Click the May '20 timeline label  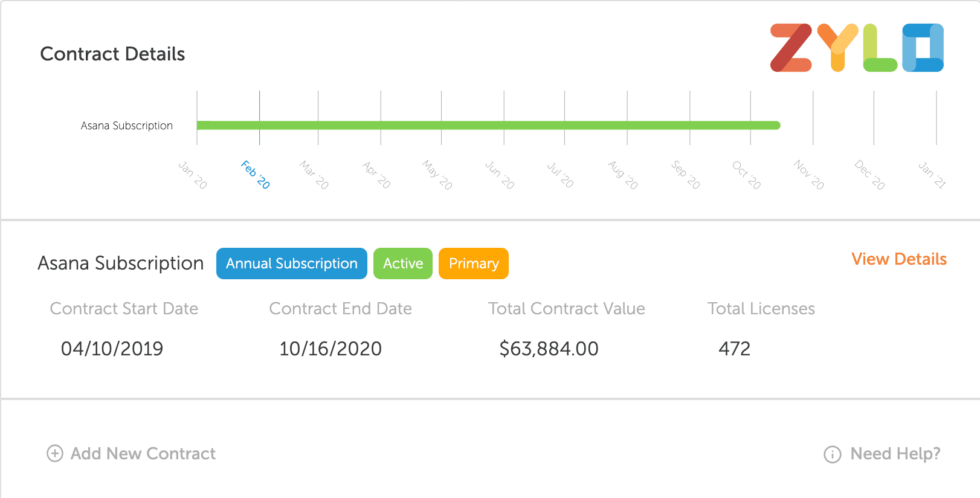[x=437, y=175]
